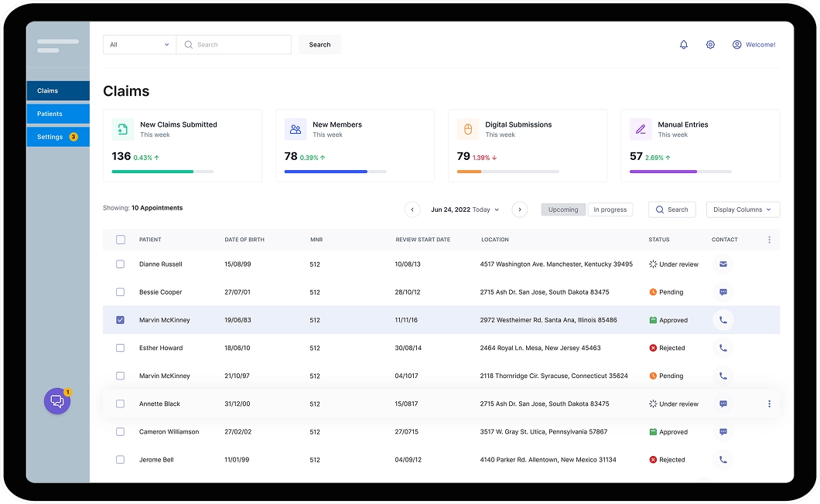Switch to the In progress tab

(x=610, y=209)
